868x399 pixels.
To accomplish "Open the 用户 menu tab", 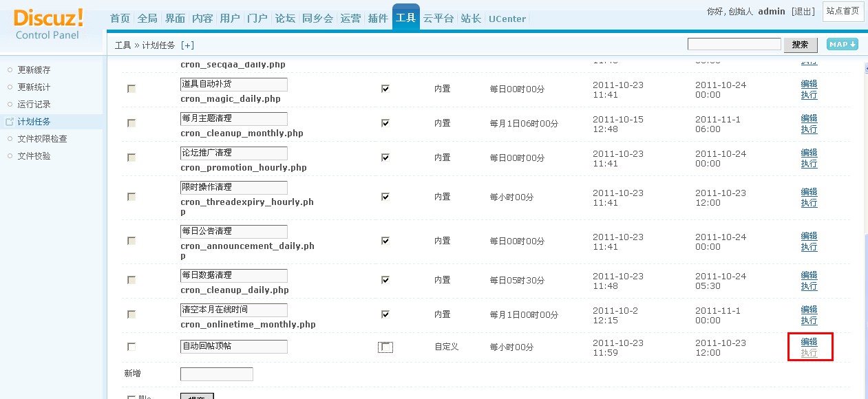I will coord(230,19).
